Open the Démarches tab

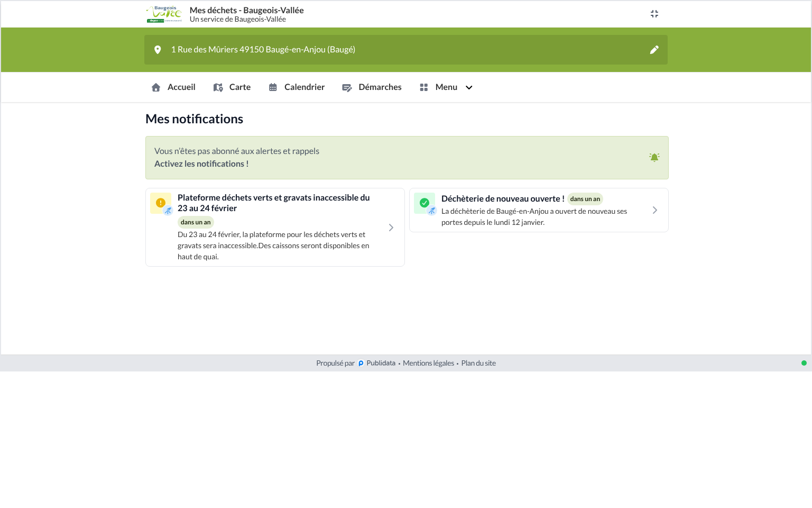(372, 87)
